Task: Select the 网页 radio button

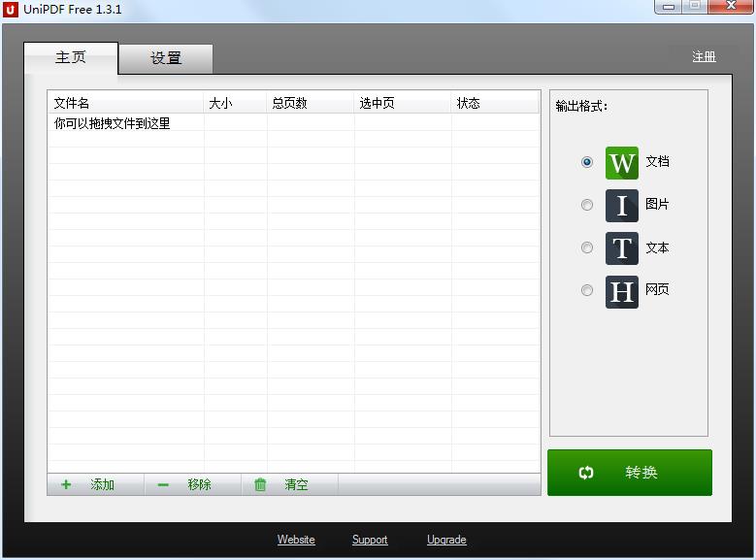Action: (x=587, y=290)
